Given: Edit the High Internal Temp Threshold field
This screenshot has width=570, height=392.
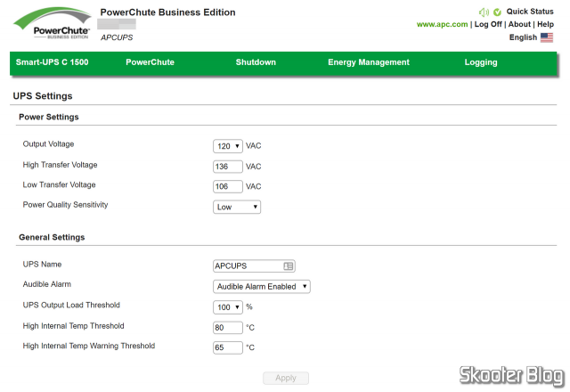Looking at the screenshot, I should click(x=228, y=328).
